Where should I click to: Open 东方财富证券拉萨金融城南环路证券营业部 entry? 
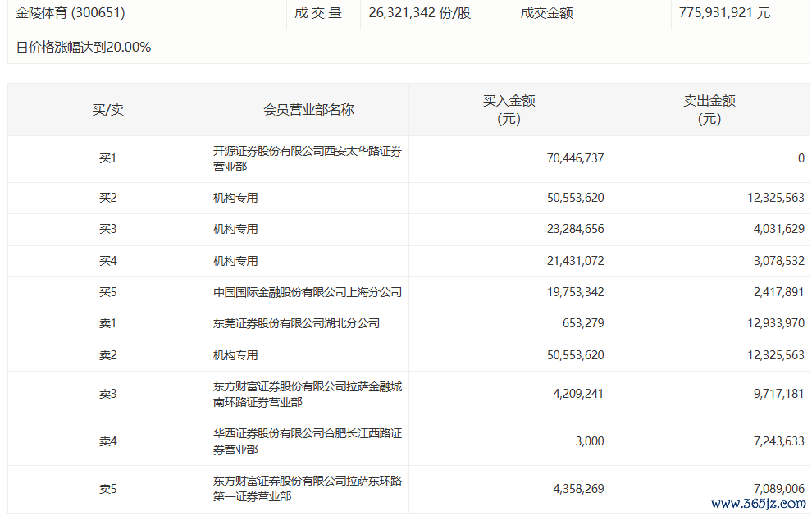(x=308, y=394)
